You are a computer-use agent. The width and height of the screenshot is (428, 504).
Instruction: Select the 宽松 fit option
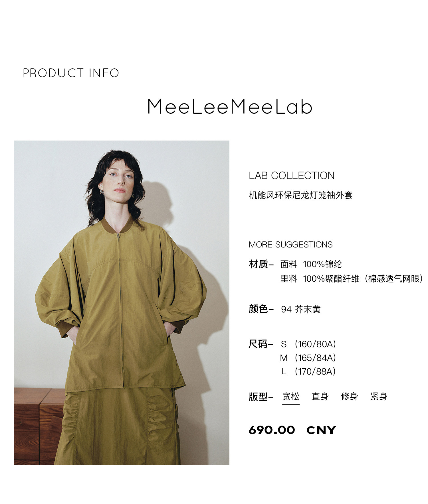point(291,397)
